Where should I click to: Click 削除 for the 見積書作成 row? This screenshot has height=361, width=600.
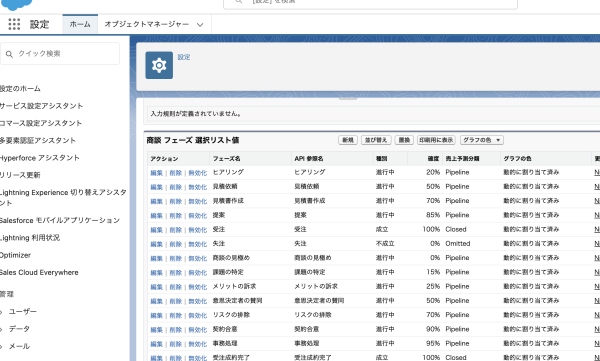coord(176,201)
